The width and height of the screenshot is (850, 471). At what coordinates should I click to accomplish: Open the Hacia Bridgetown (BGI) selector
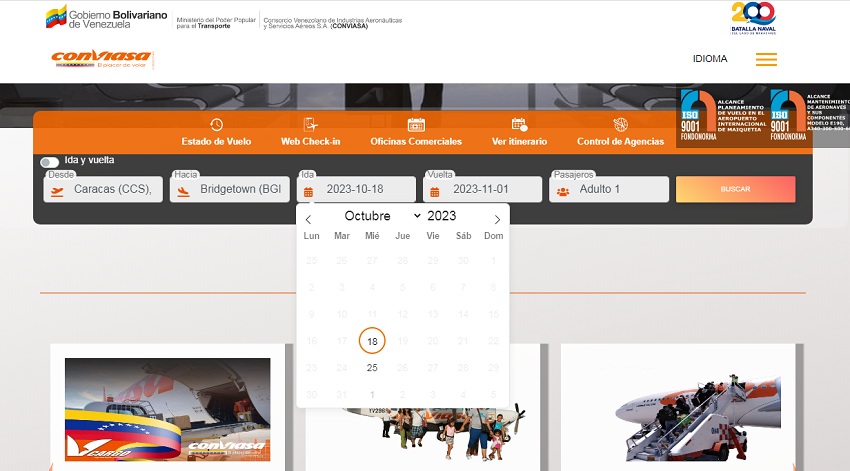(x=229, y=189)
